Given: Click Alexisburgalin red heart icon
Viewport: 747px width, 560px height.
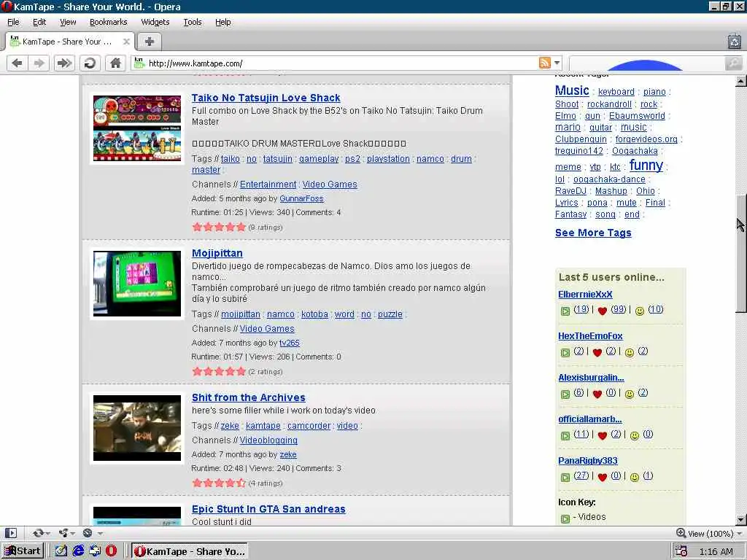Looking at the screenshot, I should coord(597,394).
